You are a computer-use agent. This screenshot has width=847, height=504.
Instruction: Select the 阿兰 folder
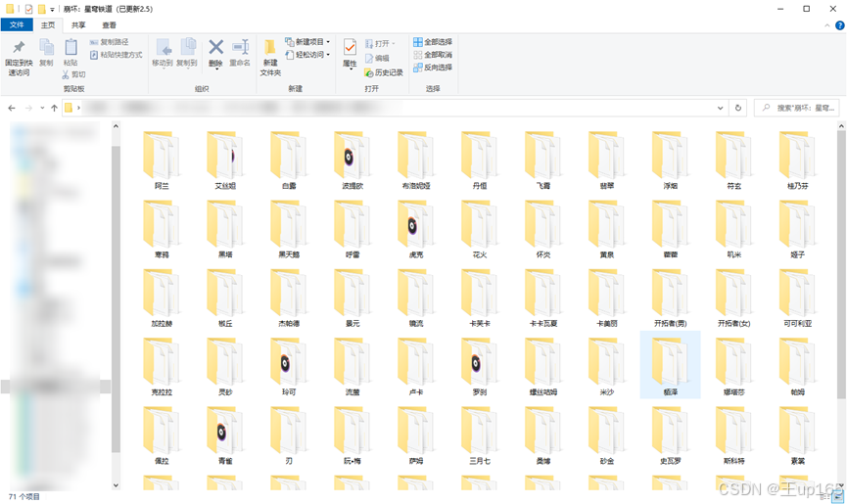point(162,160)
